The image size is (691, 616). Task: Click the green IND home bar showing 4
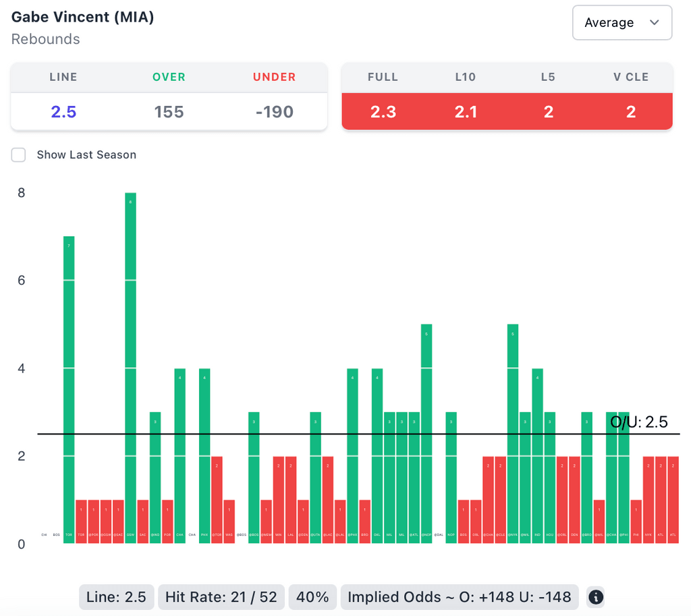pyautogui.click(x=537, y=455)
